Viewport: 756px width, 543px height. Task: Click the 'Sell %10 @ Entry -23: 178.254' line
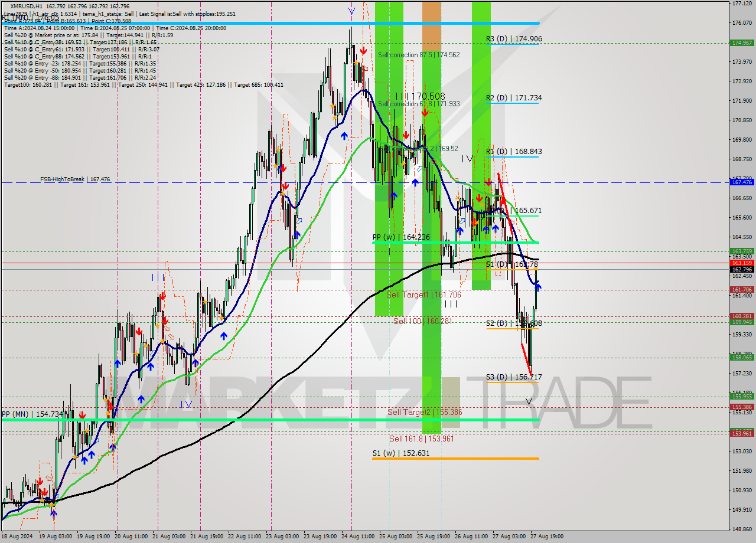pos(80,63)
